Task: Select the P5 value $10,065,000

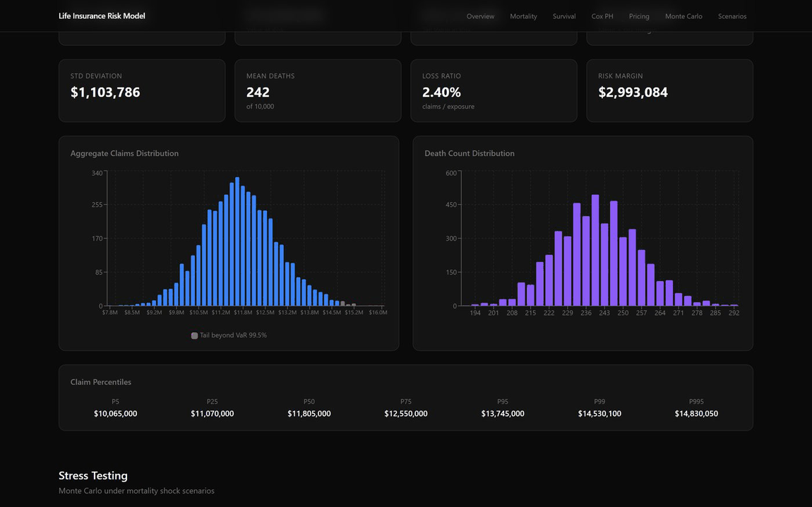Action: (116, 414)
